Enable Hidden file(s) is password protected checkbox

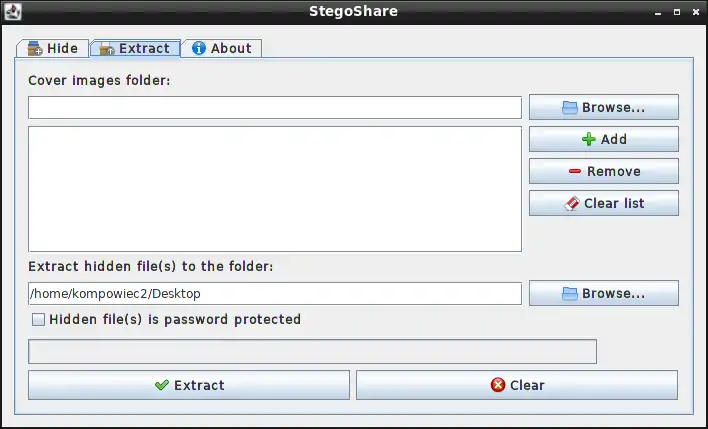tap(39, 320)
